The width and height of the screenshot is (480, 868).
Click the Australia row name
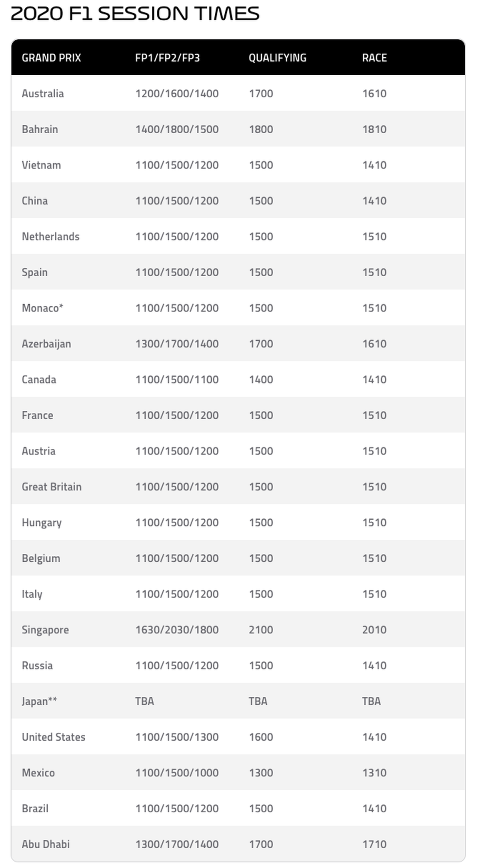point(43,94)
